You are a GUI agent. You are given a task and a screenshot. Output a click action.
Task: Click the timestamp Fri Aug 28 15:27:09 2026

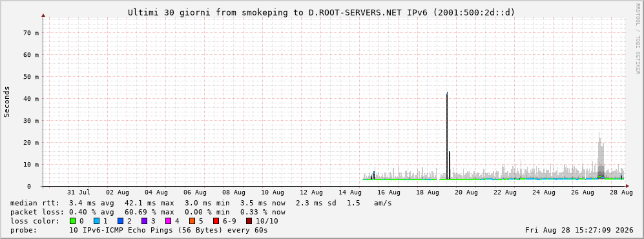pos(579,230)
